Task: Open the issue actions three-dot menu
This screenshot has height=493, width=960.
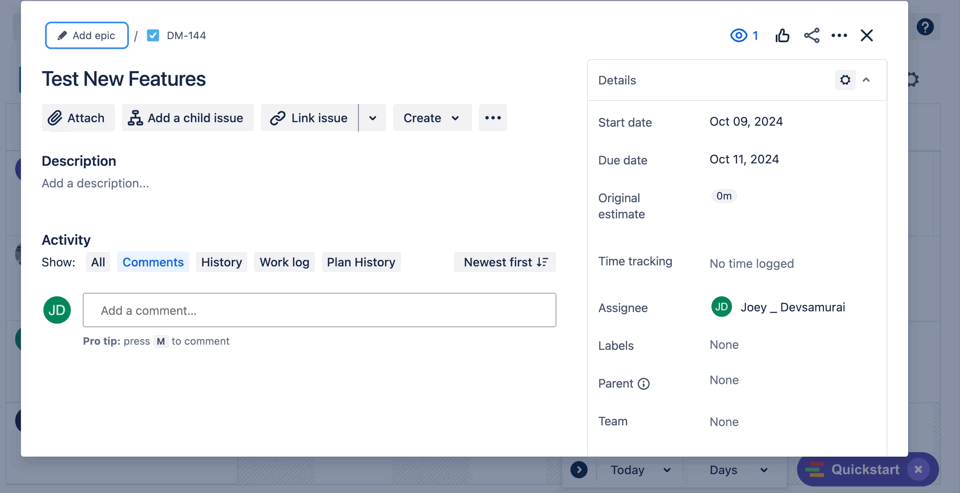Action: click(x=839, y=36)
